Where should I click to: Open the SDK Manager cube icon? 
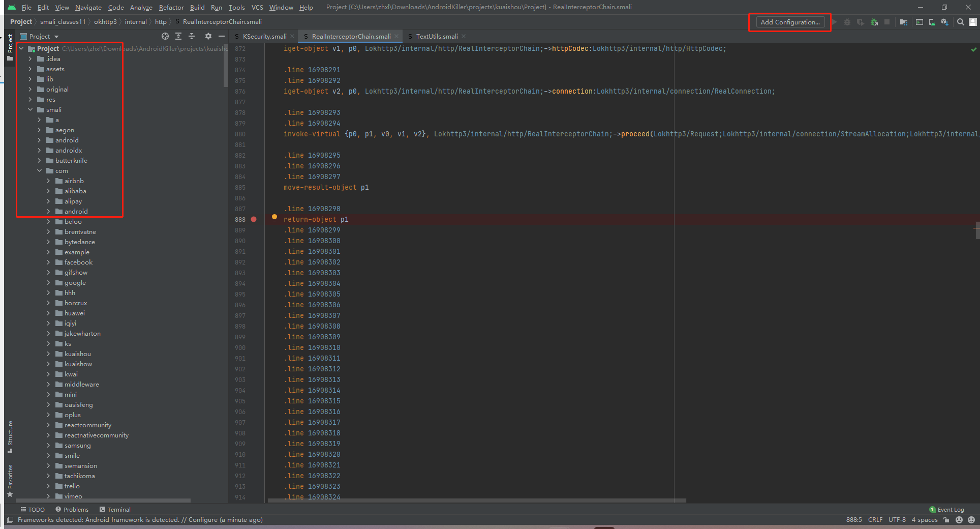(944, 22)
